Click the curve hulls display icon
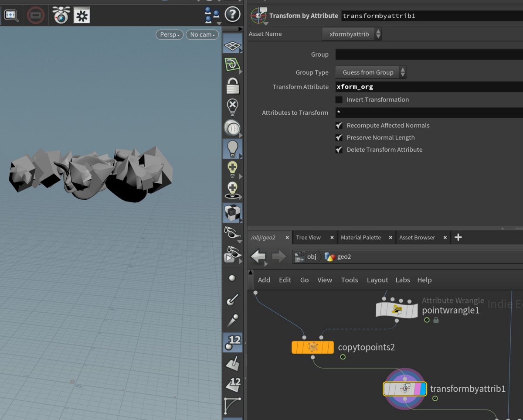Image resolution: width=523 pixels, height=420 pixels. click(232, 405)
